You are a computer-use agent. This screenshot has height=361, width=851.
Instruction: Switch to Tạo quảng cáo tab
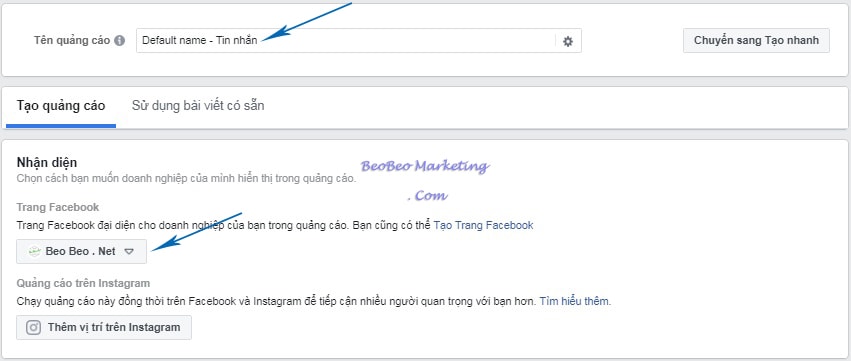point(61,106)
